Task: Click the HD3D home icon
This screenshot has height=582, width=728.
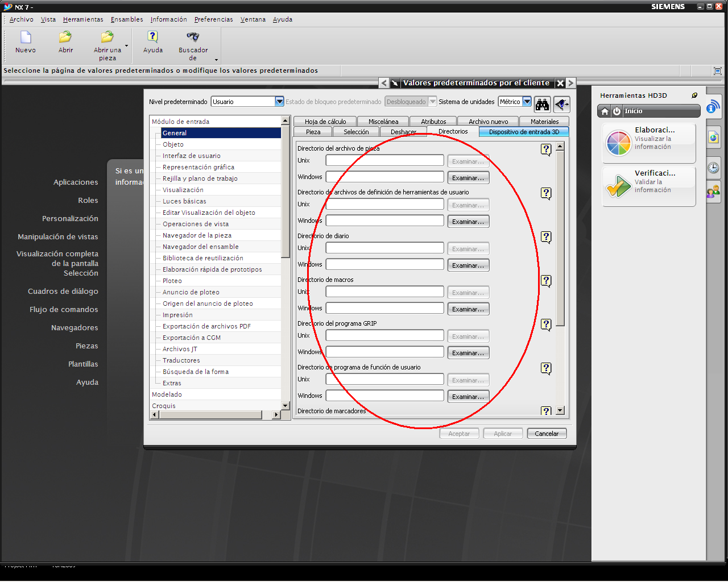Action: (605, 111)
